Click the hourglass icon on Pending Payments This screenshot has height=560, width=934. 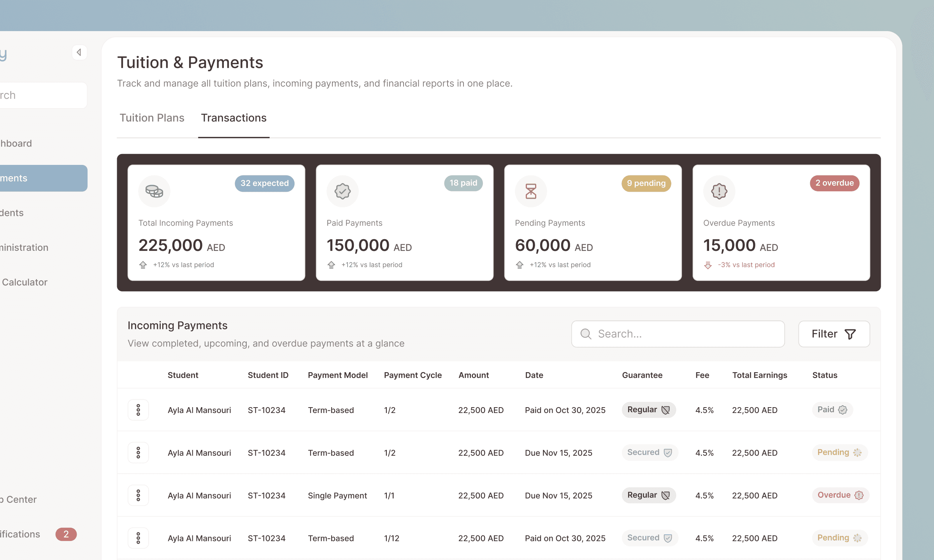[x=531, y=191]
